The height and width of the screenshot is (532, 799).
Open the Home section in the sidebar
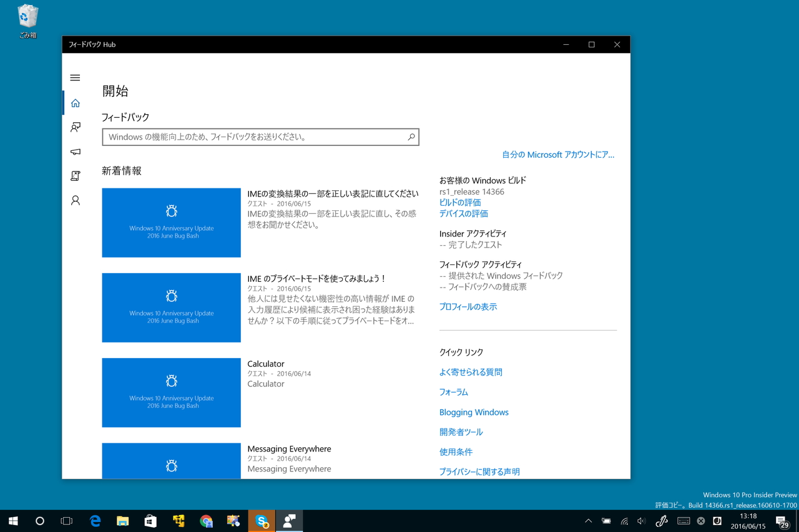(75, 102)
